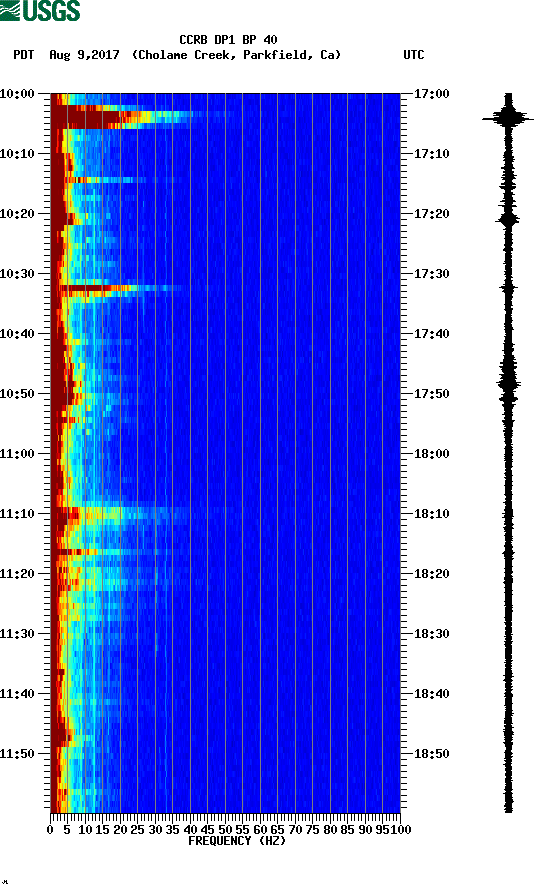Click the '18:40' UTC time label
The height and width of the screenshot is (893, 552).
(x=431, y=693)
